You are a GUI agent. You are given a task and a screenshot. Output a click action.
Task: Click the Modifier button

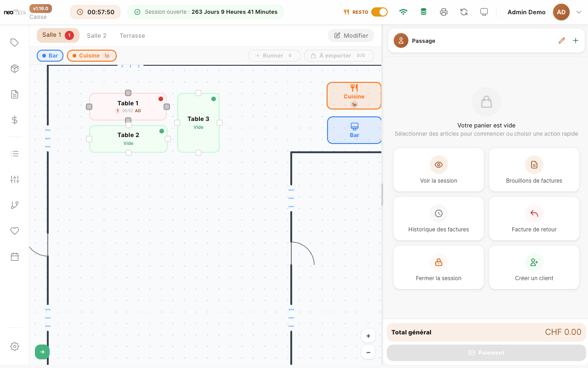[x=351, y=35]
